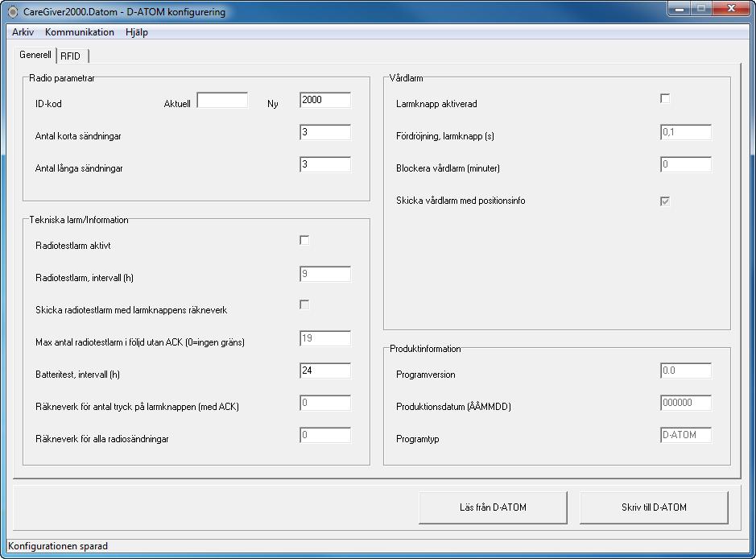Click the Ny ID-kod field showing 2000

click(x=325, y=101)
